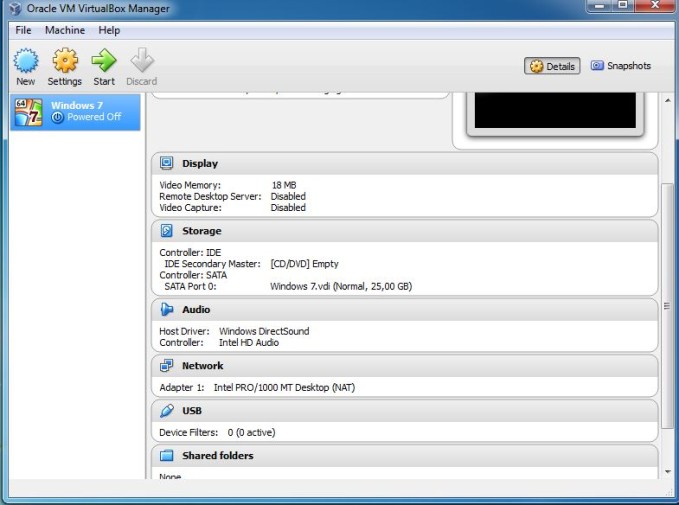The height and width of the screenshot is (505, 679).
Task: Click the details scrollbar up arrow
Action: click(667, 100)
